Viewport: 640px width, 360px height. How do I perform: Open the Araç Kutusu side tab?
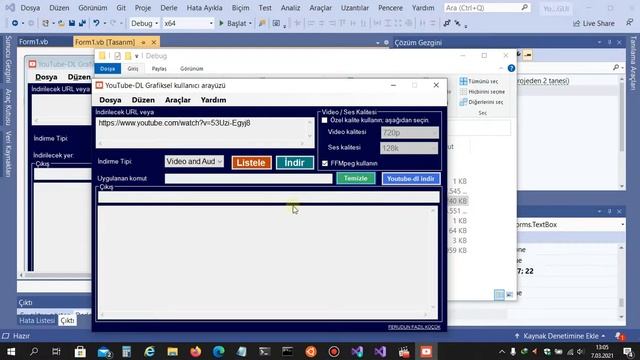pyautogui.click(x=8, y=107)
